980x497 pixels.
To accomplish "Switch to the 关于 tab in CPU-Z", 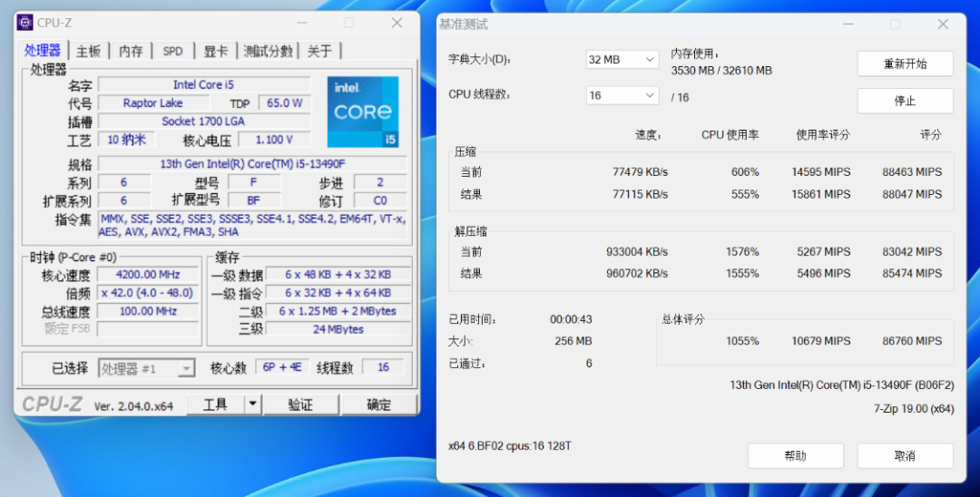I will click(320, 51).
